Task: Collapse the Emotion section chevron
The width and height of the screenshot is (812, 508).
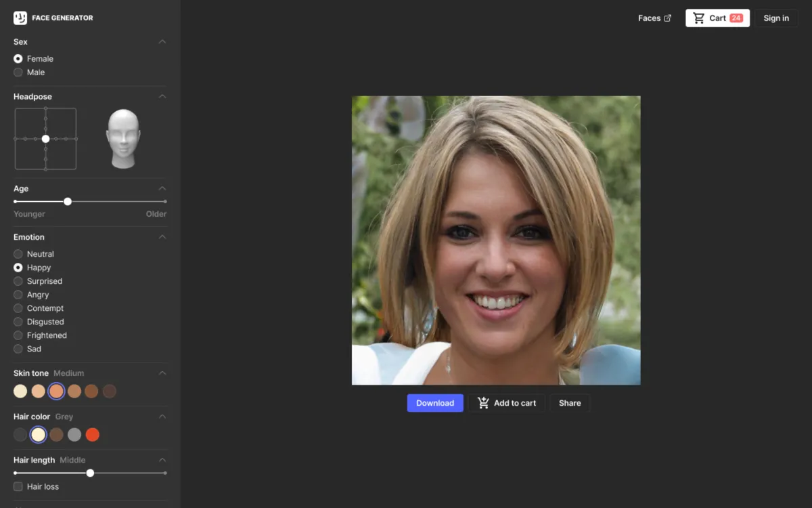Action: click(x=162, y=237)
